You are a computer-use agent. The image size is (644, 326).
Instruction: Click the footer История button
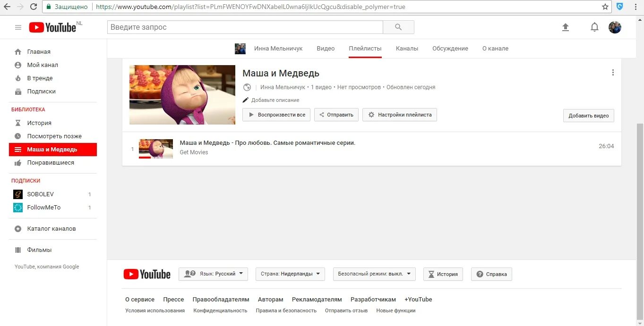443,274
